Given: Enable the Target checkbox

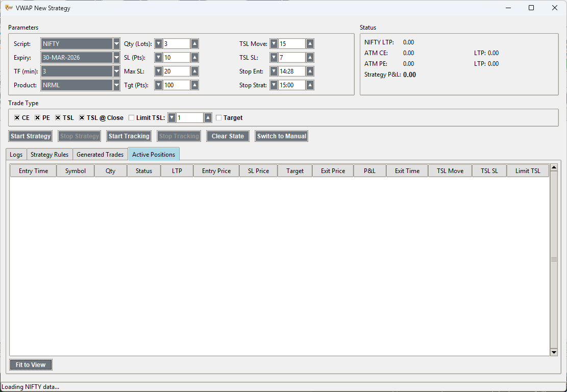Looking at the screenshot, I should pos(219,118).
